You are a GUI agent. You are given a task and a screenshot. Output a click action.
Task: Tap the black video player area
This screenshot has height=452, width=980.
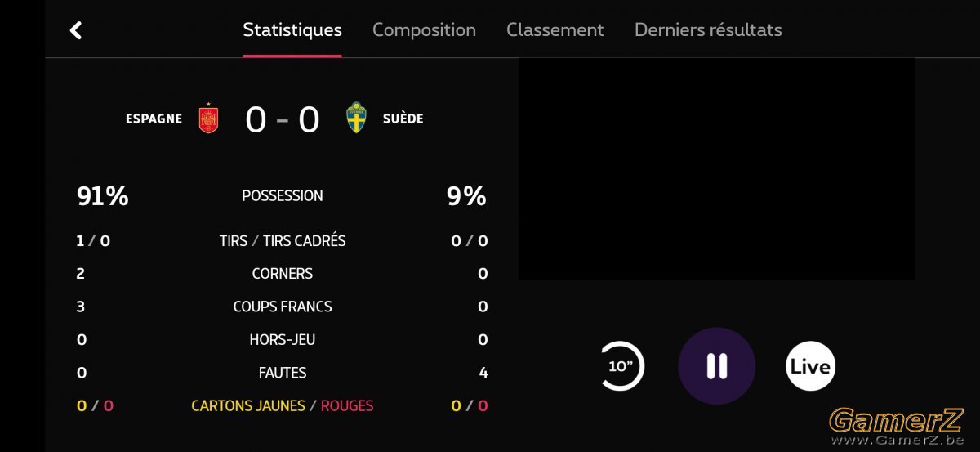coord(716,169)
